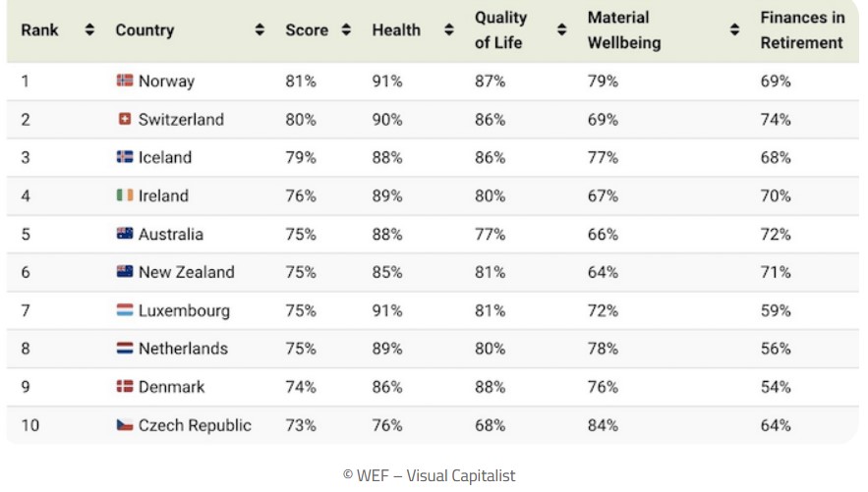Sort by Health column arrow
The height and width of the screenshot is (492, 868).
(449, 29)
